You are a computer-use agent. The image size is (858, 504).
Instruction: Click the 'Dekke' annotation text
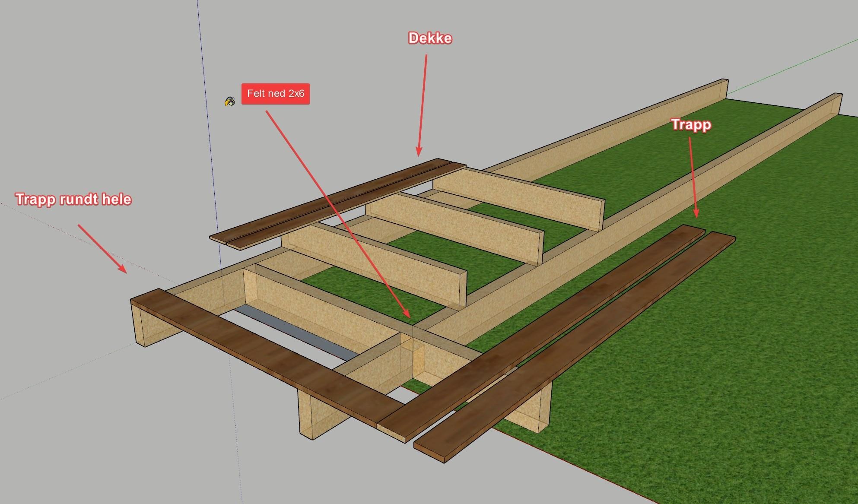[430, 38]
